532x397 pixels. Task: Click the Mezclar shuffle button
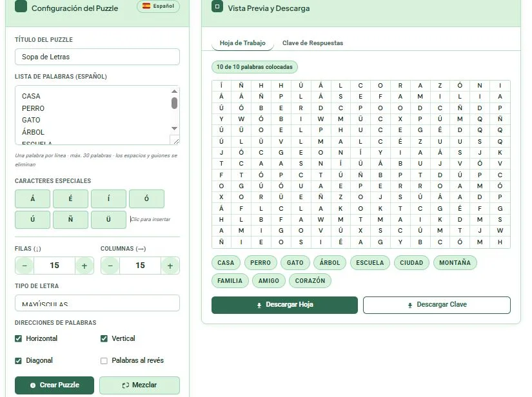139,385
